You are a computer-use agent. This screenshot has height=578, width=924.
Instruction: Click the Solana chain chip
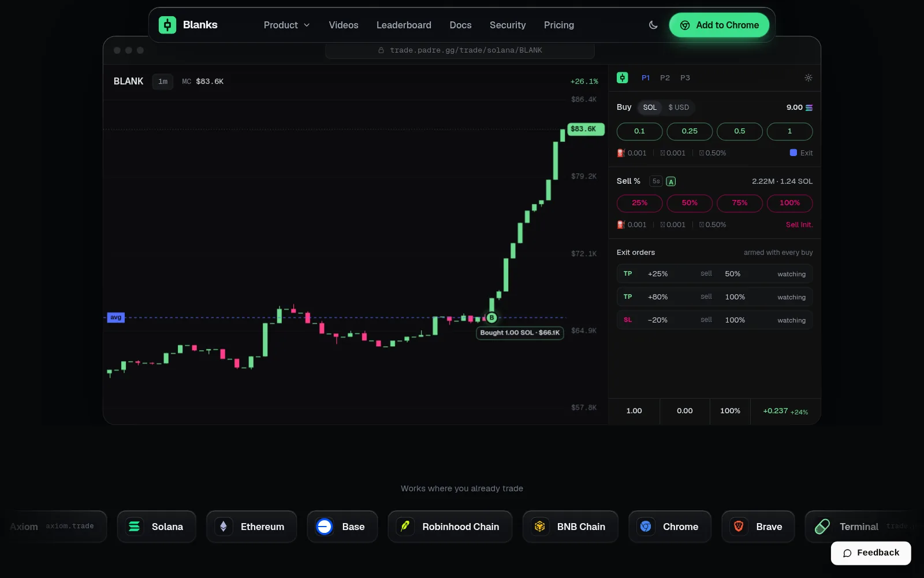pyautogui.click(x=157, y=527)
